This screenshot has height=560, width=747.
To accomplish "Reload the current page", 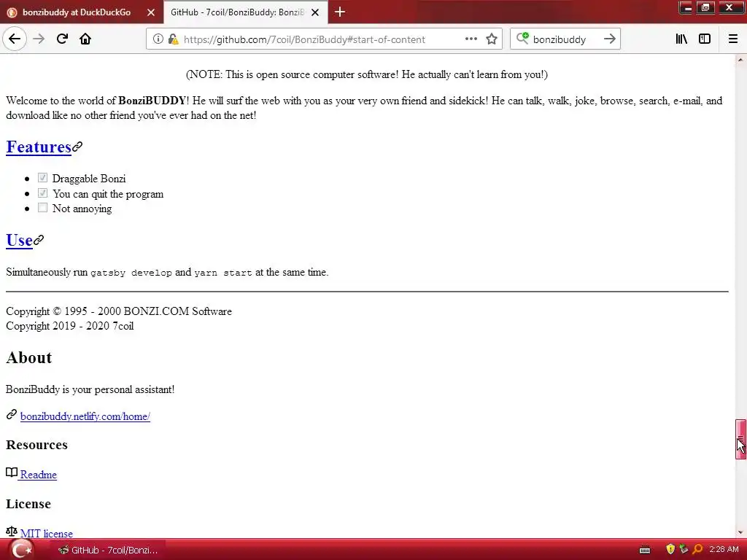I will [62, 39].
